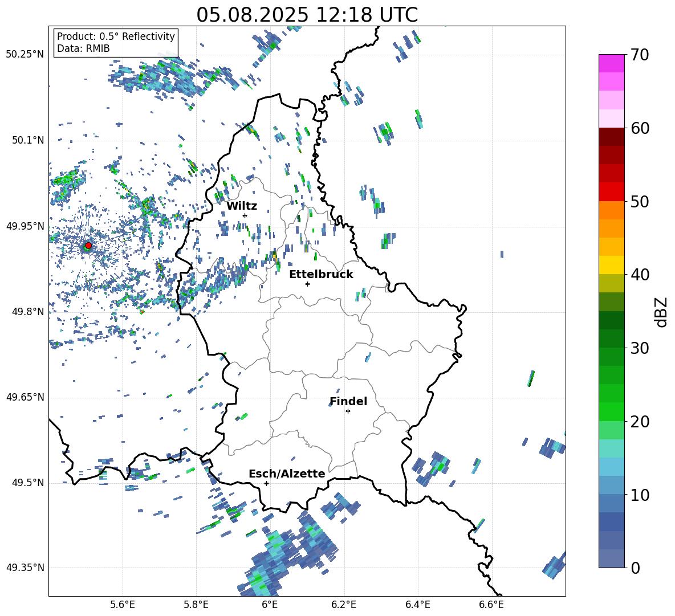
Task: Click the 49.5°N latitude label
Action: (29, 483)
